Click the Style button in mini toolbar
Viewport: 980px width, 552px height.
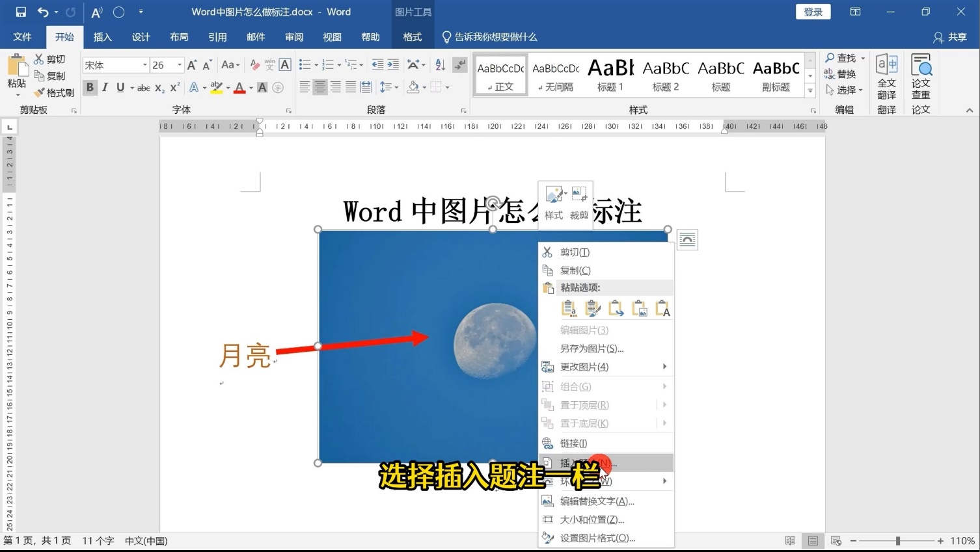pos(554,204)
